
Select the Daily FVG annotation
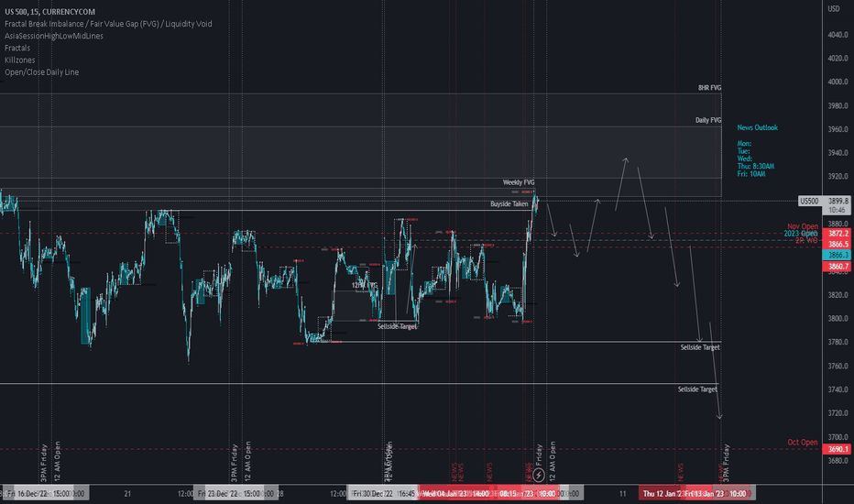(x=708, y=120)
